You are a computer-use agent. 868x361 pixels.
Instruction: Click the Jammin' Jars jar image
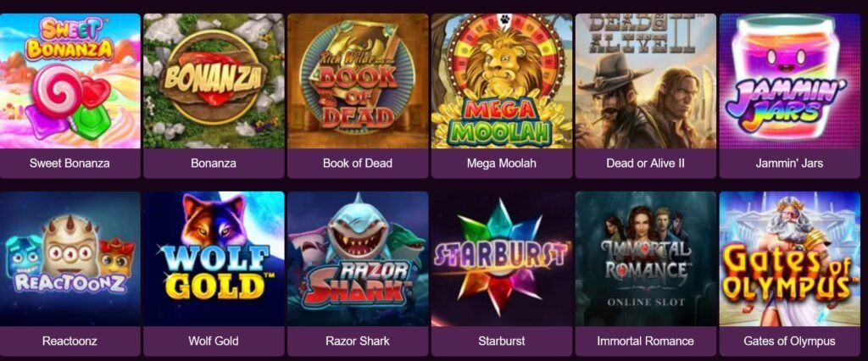pos(789,81)
